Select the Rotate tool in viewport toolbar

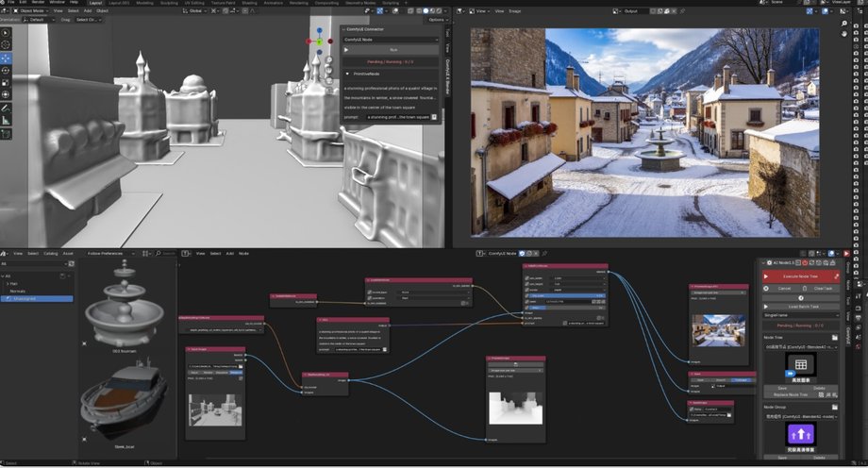[x=6, y=71]
